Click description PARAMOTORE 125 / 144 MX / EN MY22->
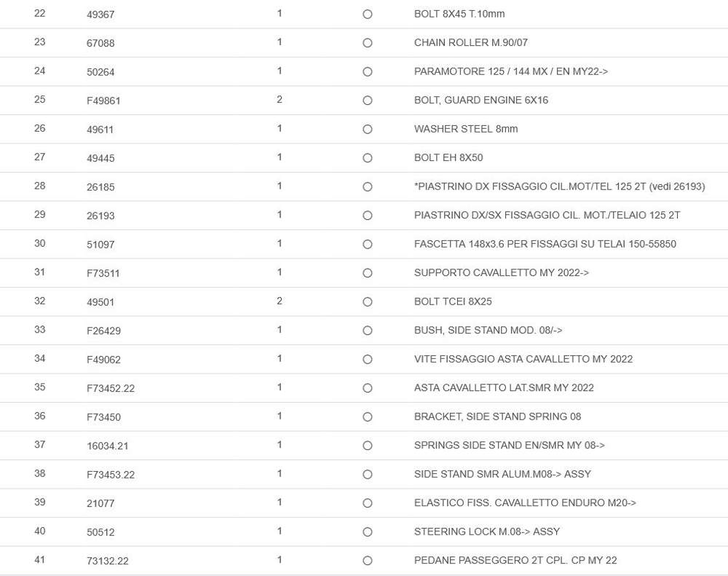Image resolution: width=728 pixels, height=576 pixels. (x=511, y=71)
